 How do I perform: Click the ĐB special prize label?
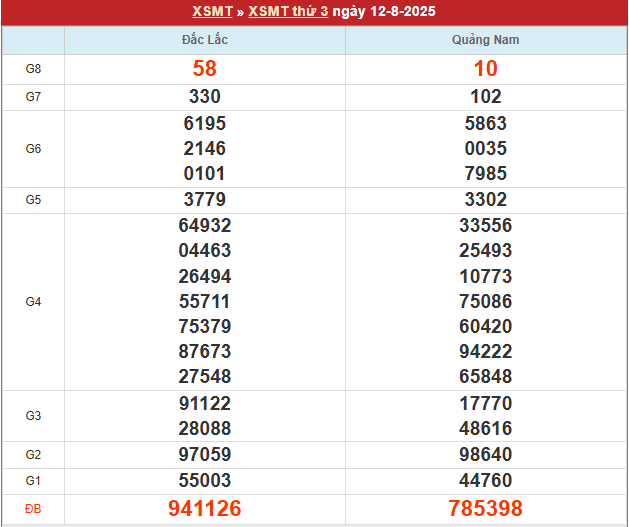coord(33,509)
